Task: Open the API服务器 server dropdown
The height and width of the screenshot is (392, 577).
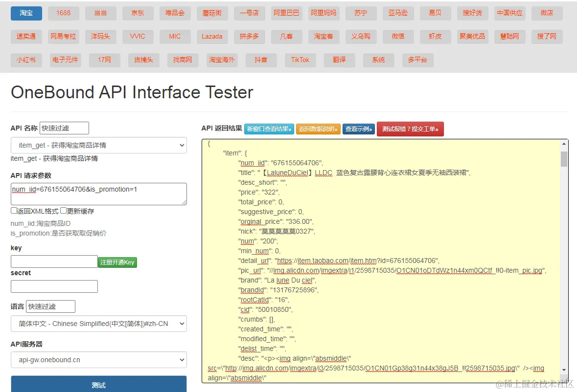Action: click(98, 360)
